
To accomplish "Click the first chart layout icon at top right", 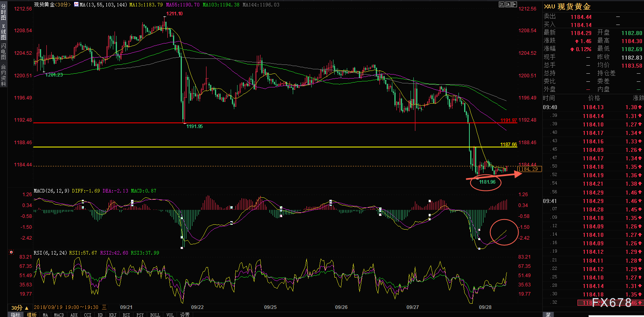I will 501,4.
